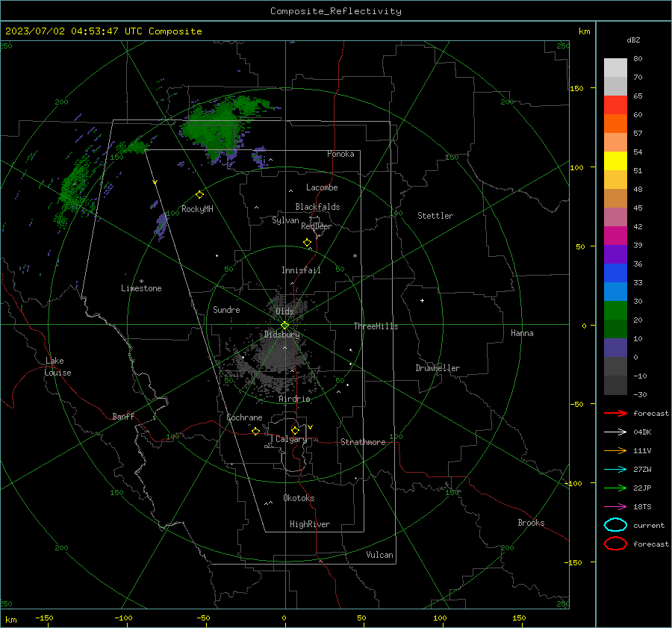Click the yellow diamond marker below Cochrane
672x628 pixels.
coord(255,431)
